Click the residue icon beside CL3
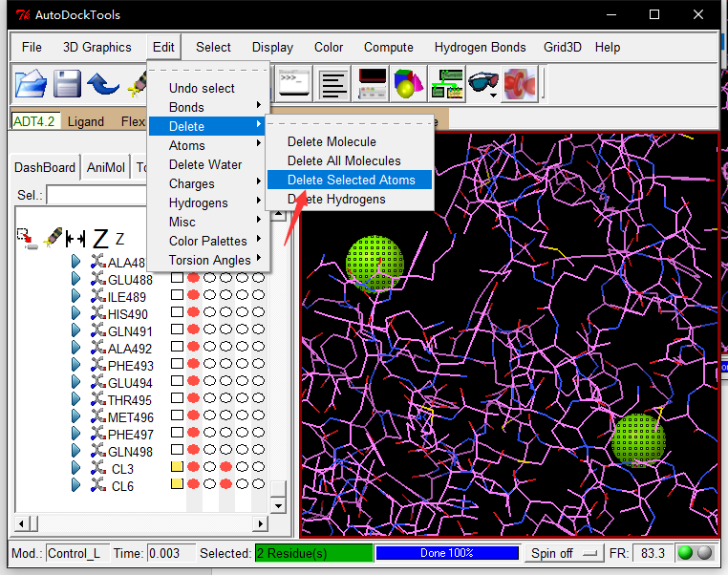 [x=98, y=467]
